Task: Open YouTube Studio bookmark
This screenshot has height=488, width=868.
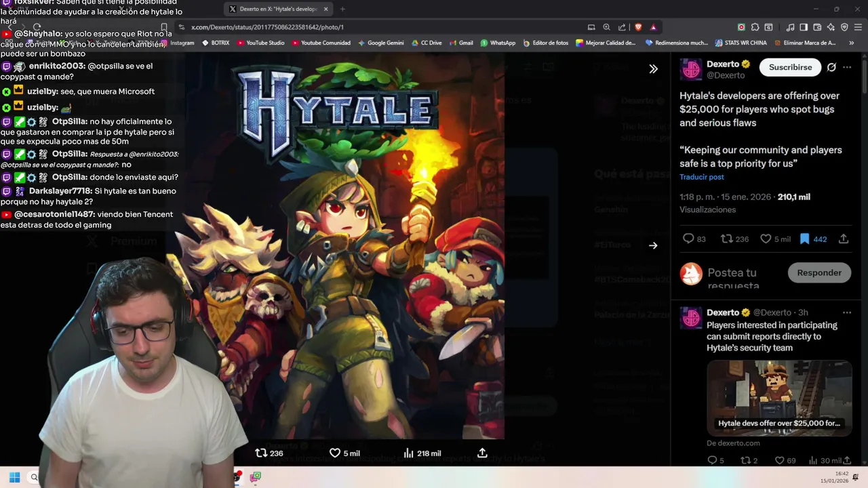Action: click(260, 43)
